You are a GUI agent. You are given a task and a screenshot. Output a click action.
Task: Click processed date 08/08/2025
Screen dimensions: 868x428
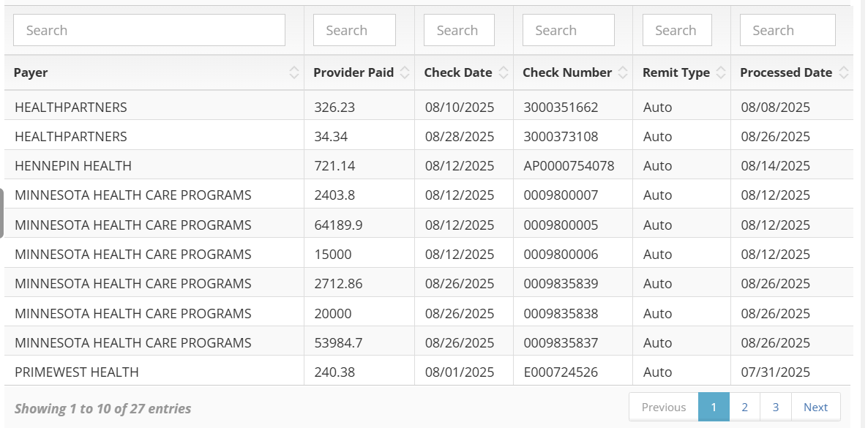(776, 107)
